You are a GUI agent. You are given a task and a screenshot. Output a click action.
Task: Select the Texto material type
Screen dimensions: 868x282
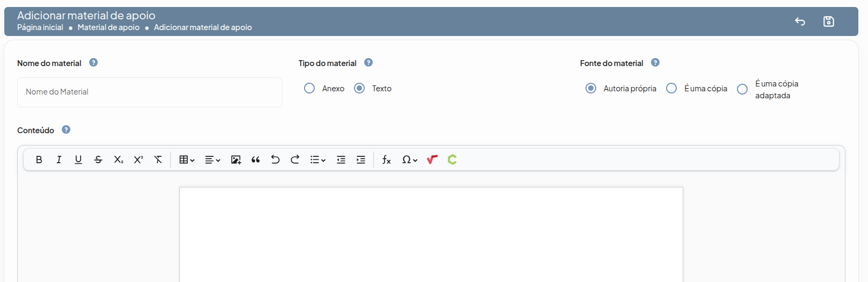coord(359,88)
